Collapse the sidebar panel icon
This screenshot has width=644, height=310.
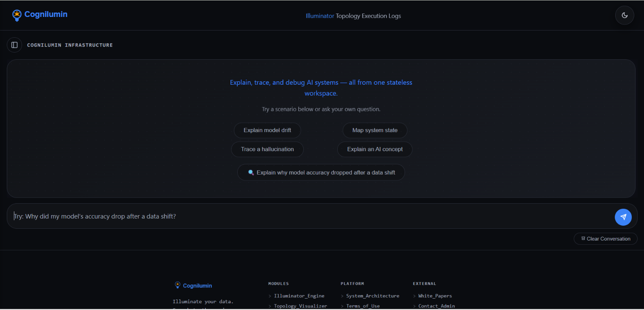point(14,45)
